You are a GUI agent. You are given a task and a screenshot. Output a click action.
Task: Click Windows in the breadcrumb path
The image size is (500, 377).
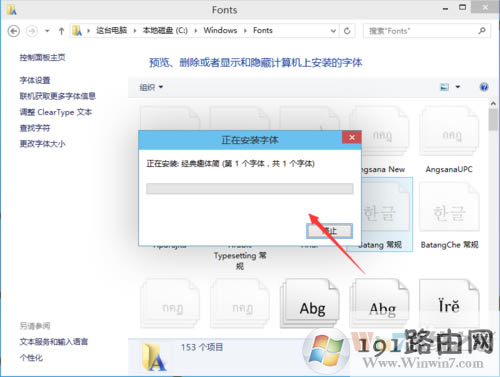(220, 30)
